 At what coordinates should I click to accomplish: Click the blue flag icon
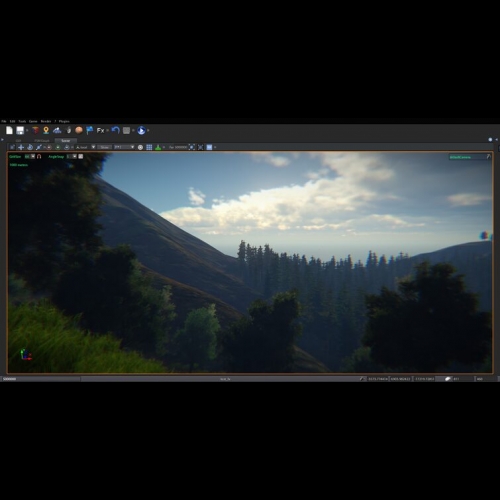(x=89, y=130)
